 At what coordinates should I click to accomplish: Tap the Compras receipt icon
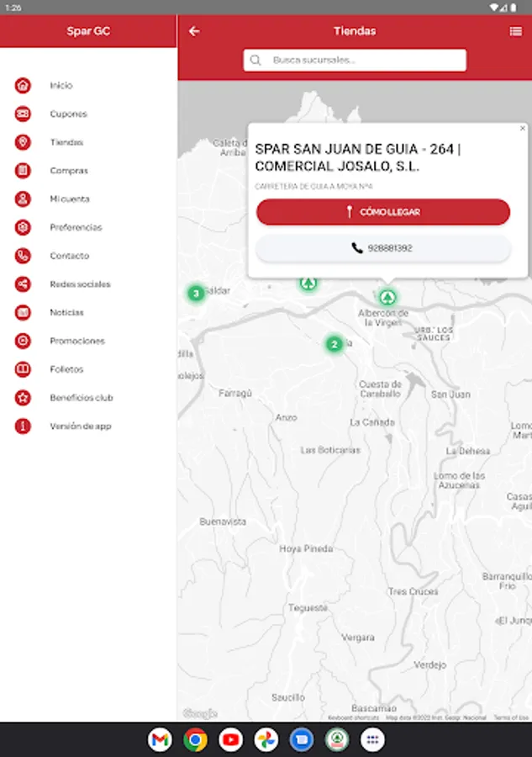[23, 171]
